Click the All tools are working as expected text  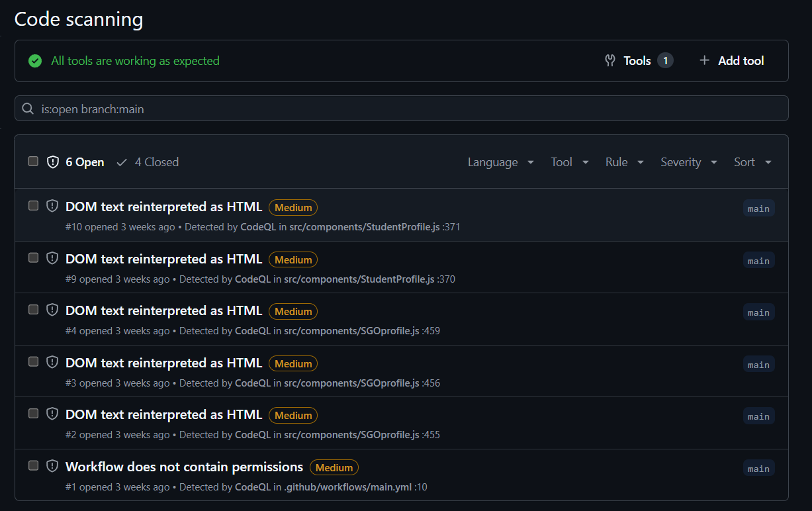click(135, 61)
